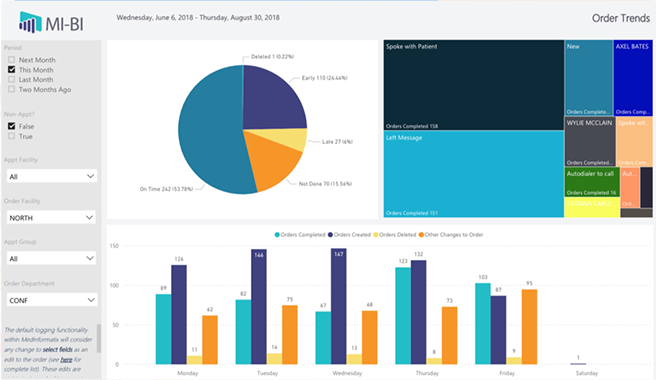Click the date range text at top
Screen dimensions: 656x380
[198, 18]
